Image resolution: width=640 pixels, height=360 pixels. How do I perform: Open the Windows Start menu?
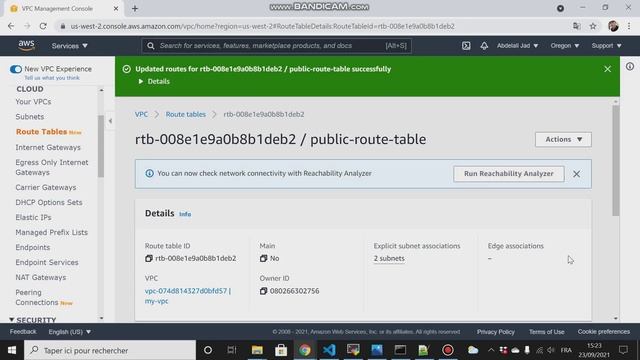[x=11, y=350]
